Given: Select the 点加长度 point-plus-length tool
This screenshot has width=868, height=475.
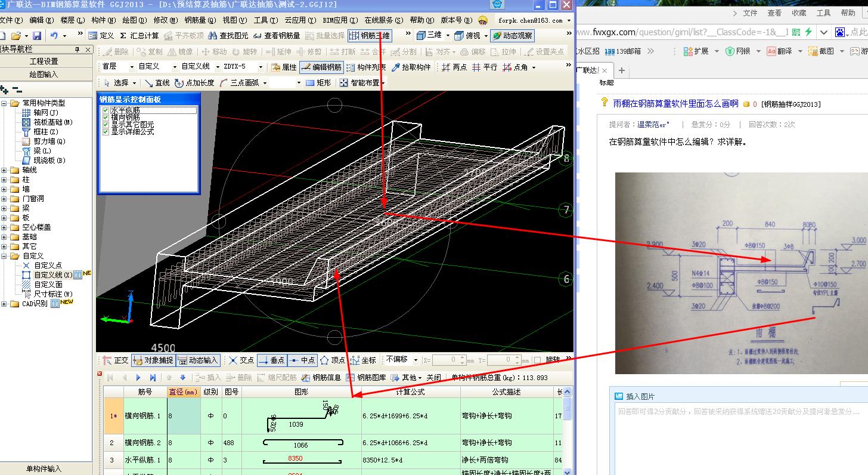Looking at the screenshot, I should click(x=195, y=83).
